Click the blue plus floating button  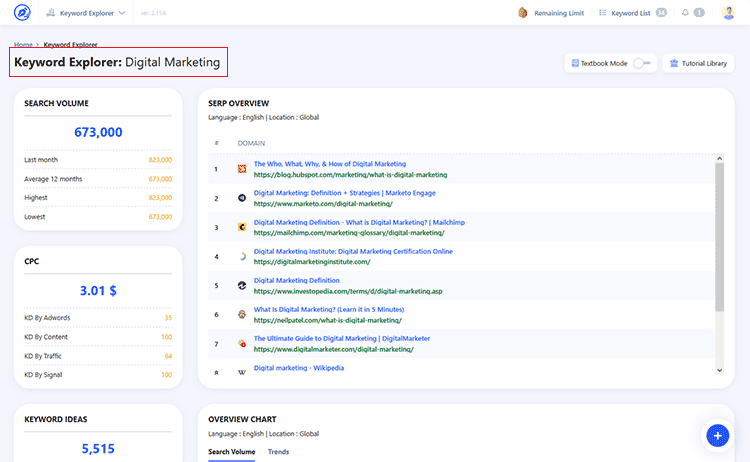pyautogui.click(x=717, y=436)
